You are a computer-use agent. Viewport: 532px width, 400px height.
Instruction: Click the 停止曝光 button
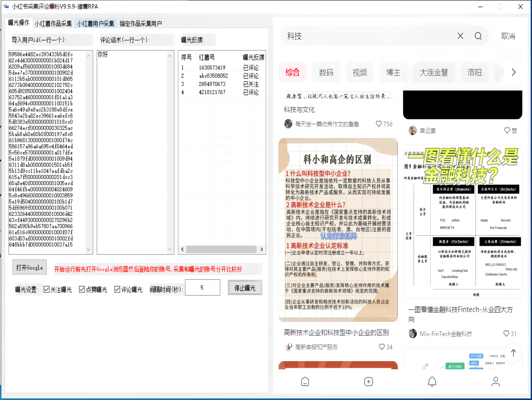click(x=245, y=288)
